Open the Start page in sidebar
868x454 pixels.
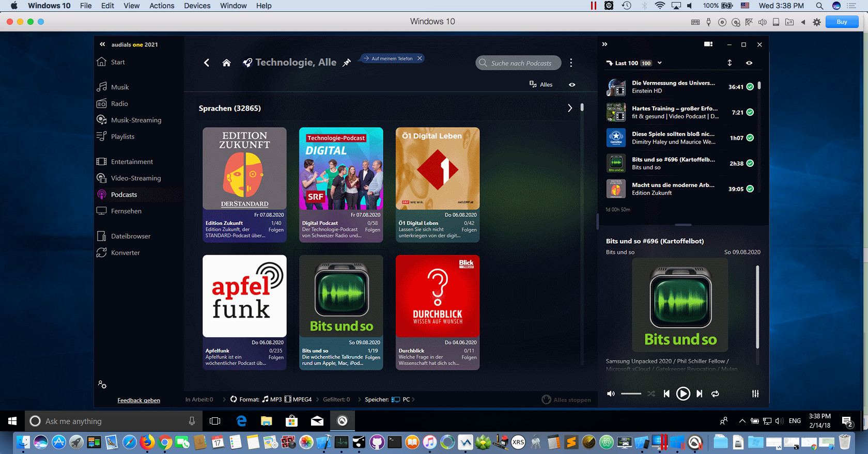[x=117, y=62]
